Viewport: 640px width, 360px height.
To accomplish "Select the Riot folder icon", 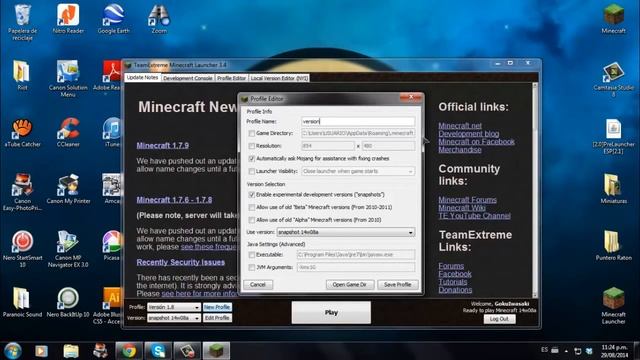I will click(22, 75).
